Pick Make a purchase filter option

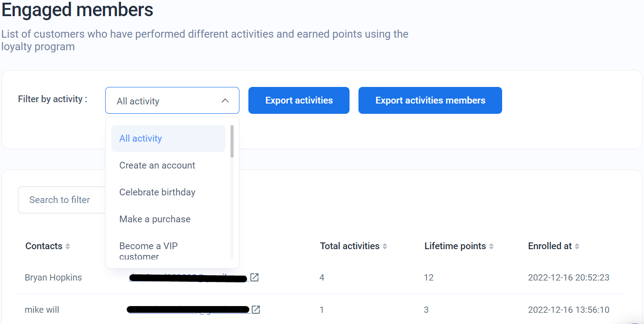(155, 219)
